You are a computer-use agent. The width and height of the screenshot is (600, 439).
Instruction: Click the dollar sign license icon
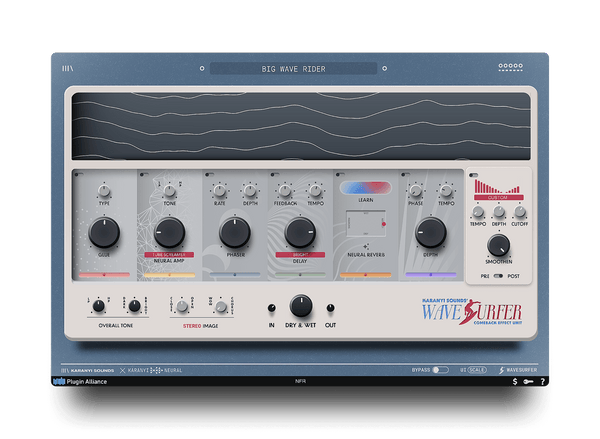(514, 381)
